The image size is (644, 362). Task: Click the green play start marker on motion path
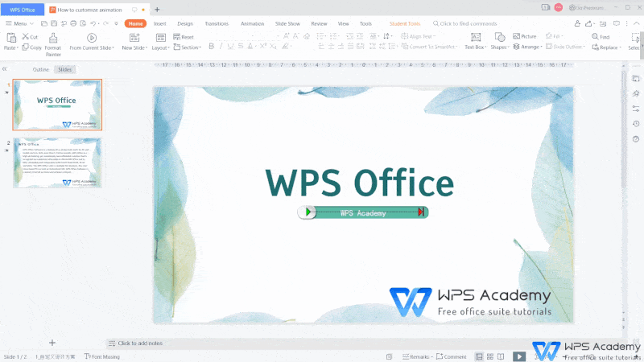point(308,212)
